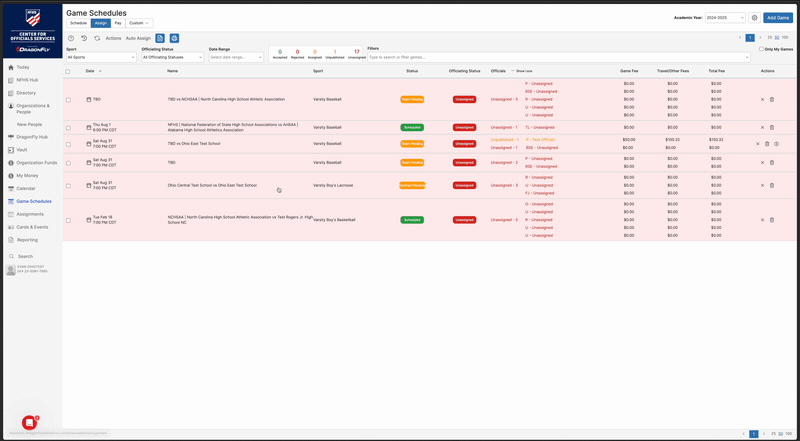The image size is (800, 441).
Task: Select the Ohio Central Test School row checkbox
Action: click(68, 185)
